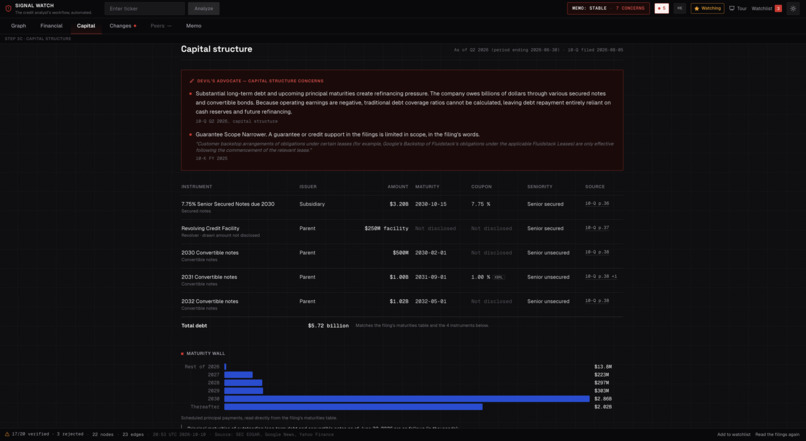Screen dimensions: 806x441
Task: Click the $250M facility amount
Action: click(387, 228)
